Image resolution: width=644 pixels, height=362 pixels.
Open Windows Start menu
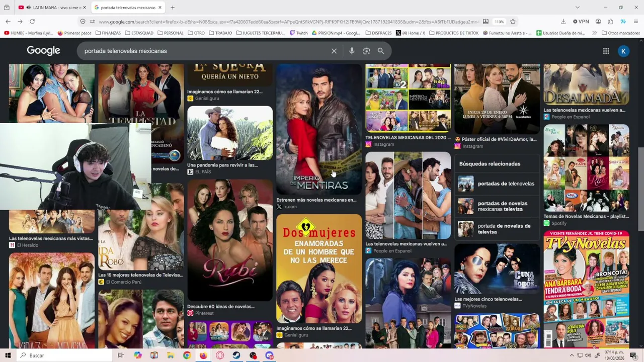8,355
